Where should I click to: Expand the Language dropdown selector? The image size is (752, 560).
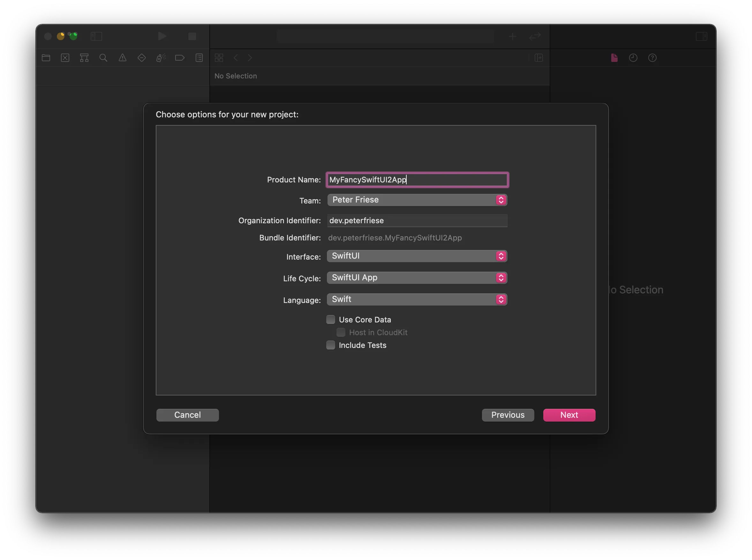pos(500,299)
